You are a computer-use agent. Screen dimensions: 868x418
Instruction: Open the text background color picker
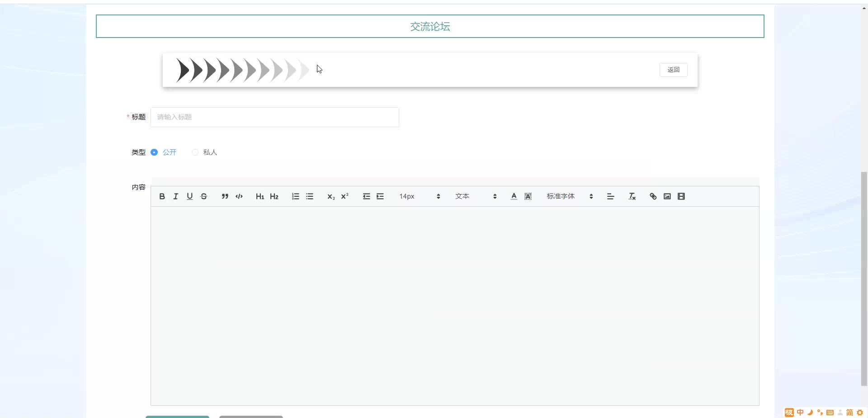point(528,196)
